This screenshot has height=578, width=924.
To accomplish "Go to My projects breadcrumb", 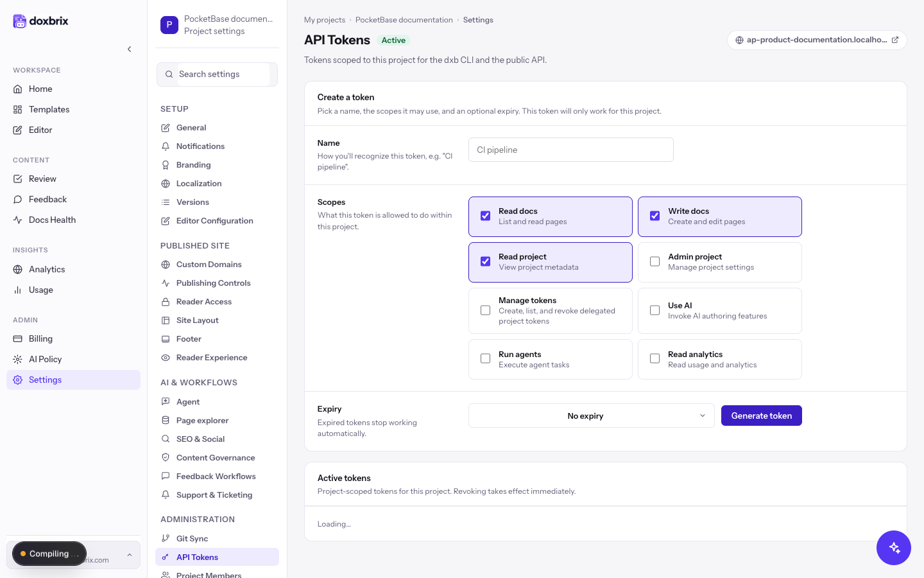I will [325, 20].
